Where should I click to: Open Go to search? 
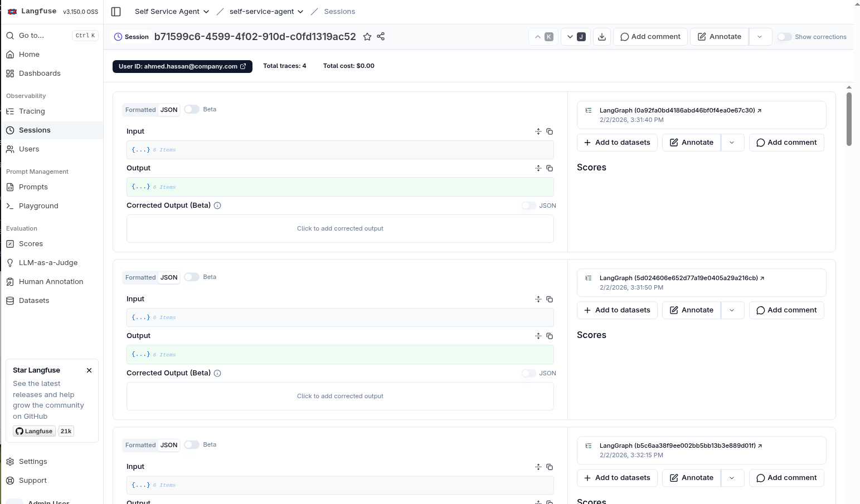(52, 36)
